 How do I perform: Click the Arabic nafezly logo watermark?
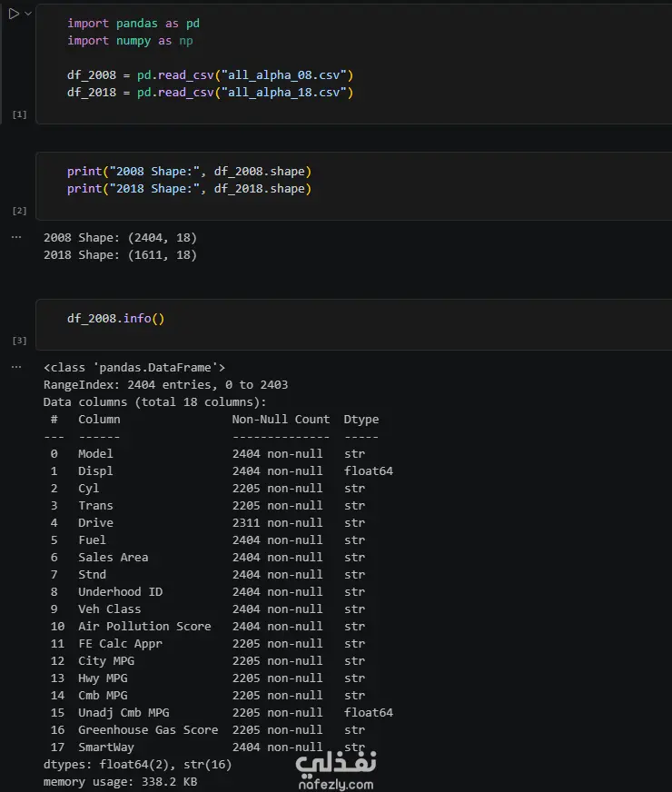[x=336, y=762]
